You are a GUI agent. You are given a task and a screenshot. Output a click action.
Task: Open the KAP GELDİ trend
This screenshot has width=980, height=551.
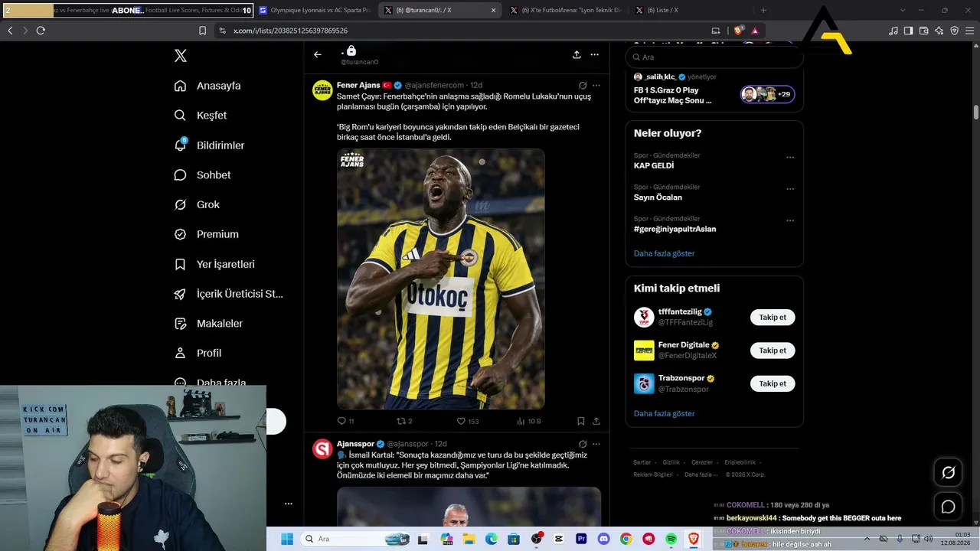654,165
